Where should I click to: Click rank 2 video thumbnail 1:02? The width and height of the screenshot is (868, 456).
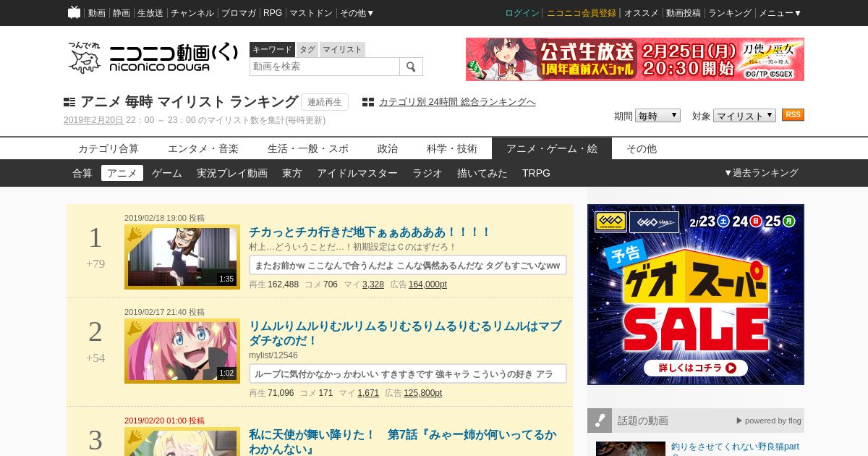(182, 351)
